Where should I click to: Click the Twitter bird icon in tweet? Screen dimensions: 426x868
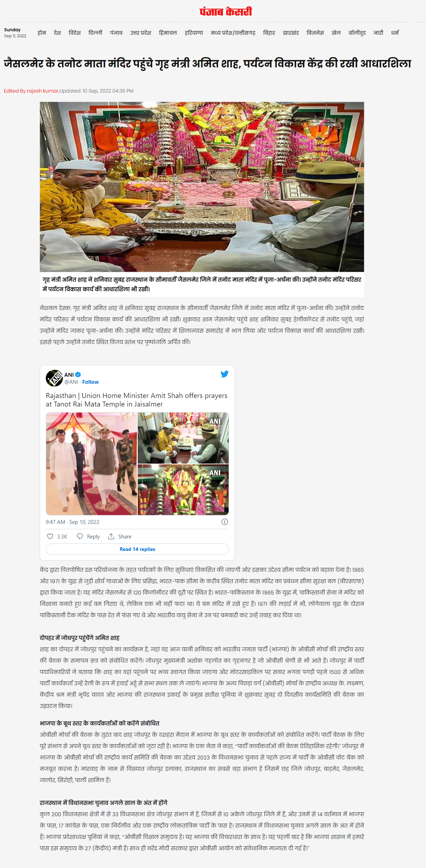[224, 374]
